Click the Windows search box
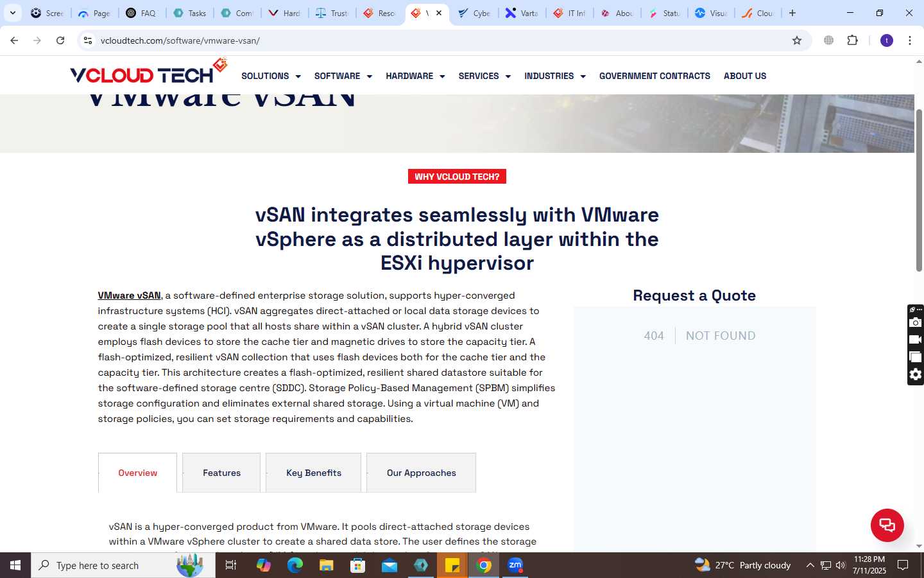924x578 pixels. (123, 565)
